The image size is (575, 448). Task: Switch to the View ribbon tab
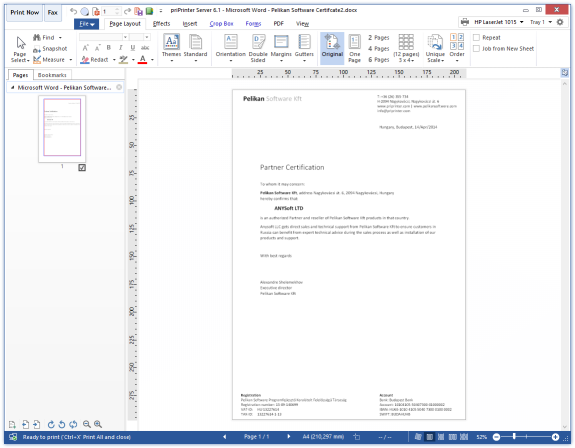[302, 24]
